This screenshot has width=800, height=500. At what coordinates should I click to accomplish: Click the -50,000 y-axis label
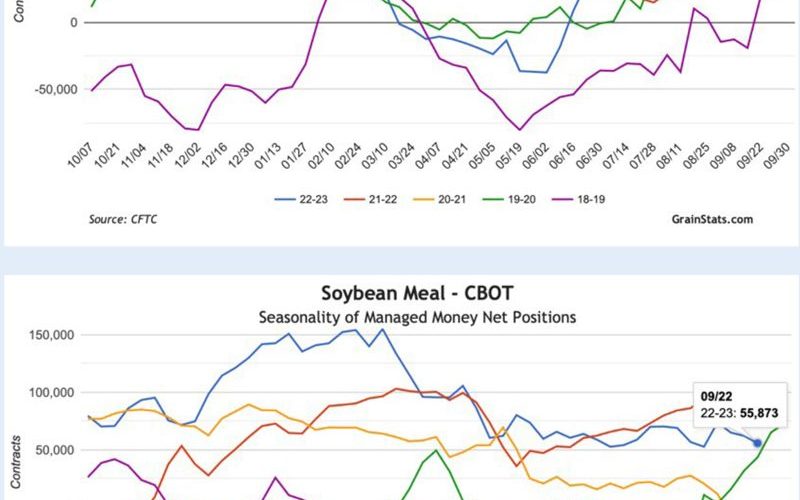click(56, 89)
